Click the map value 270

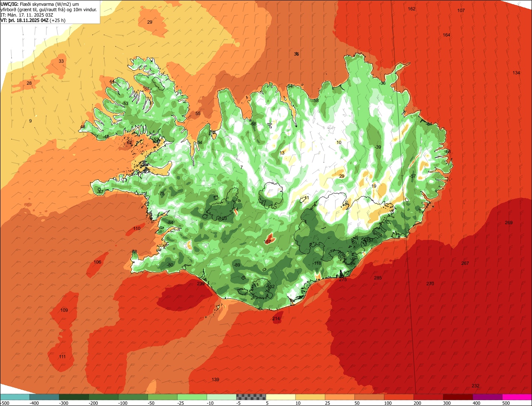[430, 284]
